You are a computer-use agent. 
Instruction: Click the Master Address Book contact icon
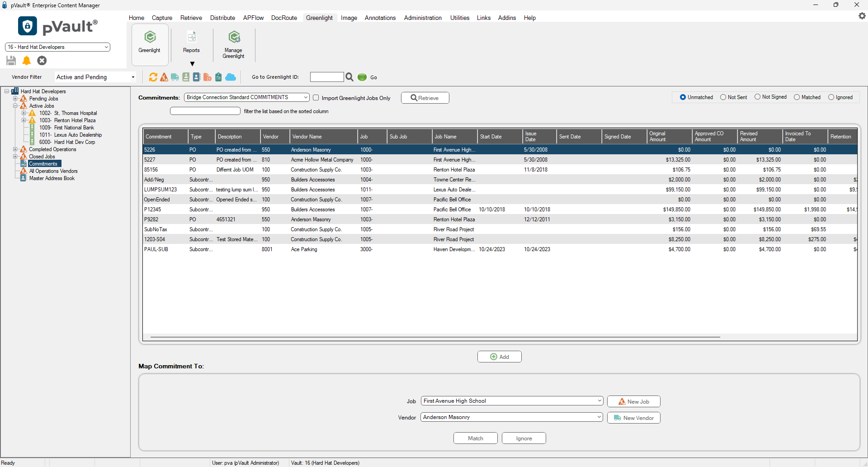pos(24,178)
